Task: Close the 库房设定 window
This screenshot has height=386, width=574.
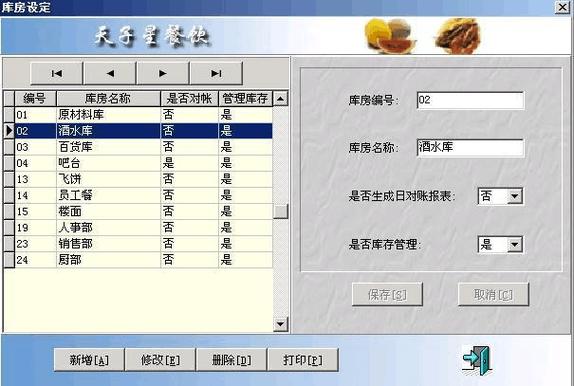Action: (x=562, y=7)
